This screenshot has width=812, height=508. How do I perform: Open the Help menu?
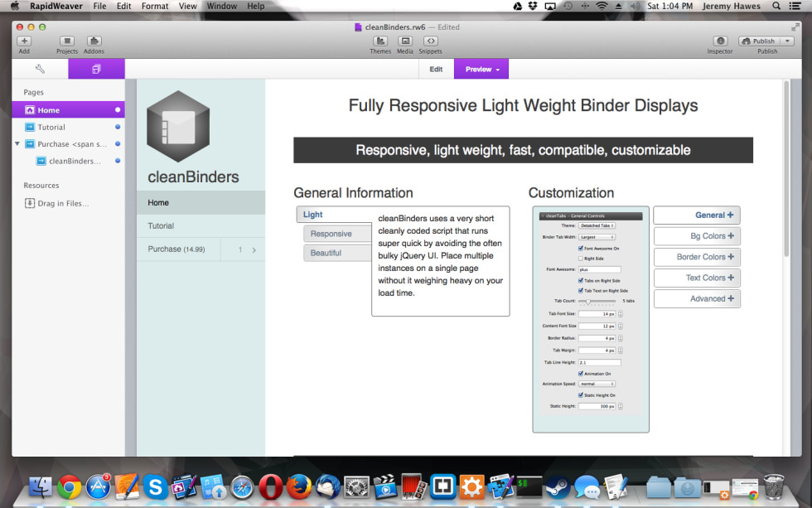coord(255,6)
